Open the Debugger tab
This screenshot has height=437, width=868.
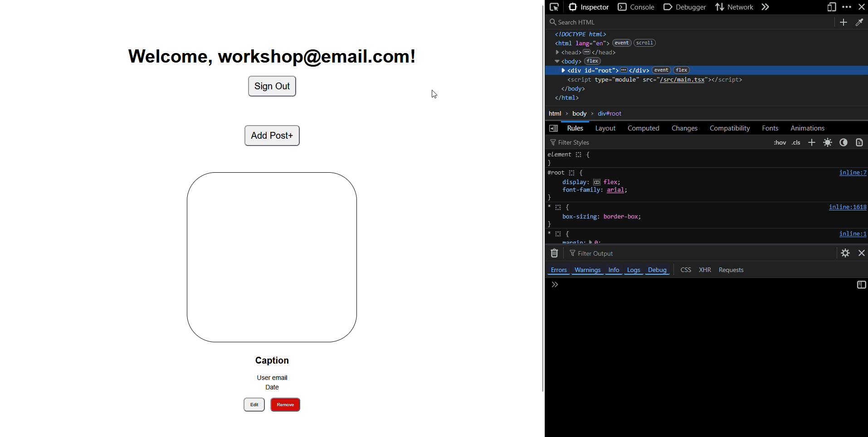685,7
